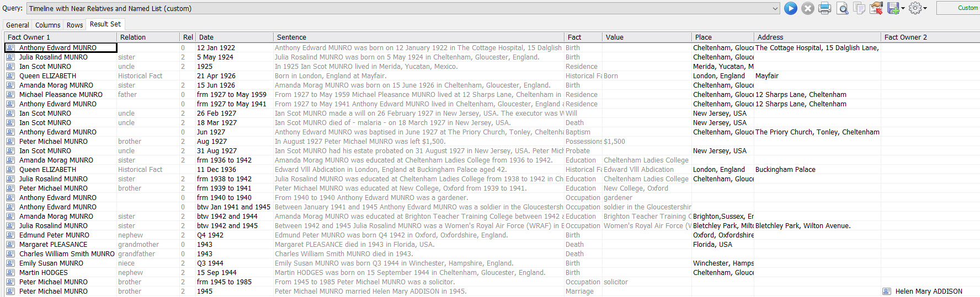
Task: Sort by the Rel column header
Action: tap(188, 37)
